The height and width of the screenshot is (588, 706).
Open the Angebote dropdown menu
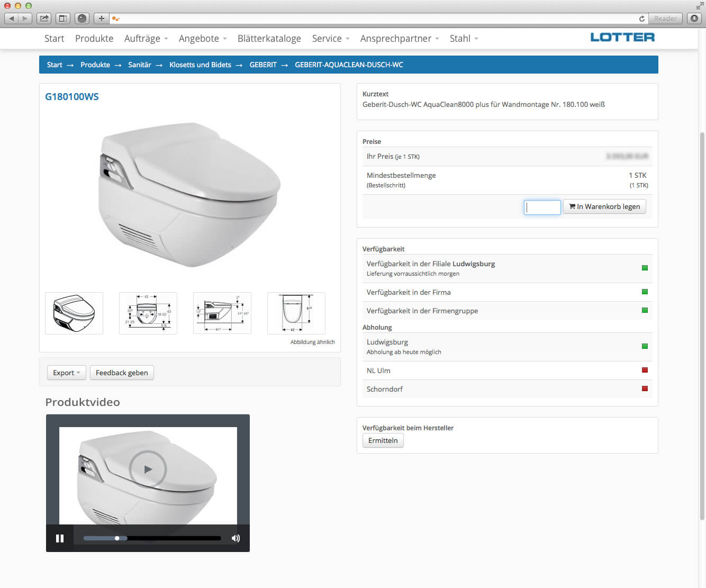[x=202, y=39]
